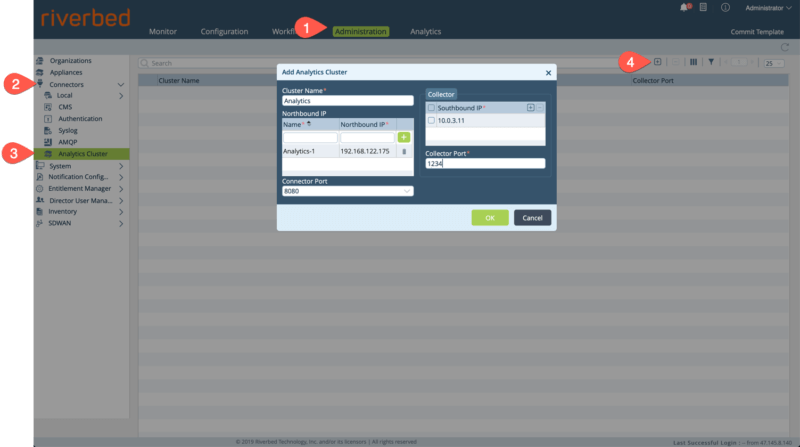Click the riverbed logo
Screen dimensions: 800x447
click(85, 18)
